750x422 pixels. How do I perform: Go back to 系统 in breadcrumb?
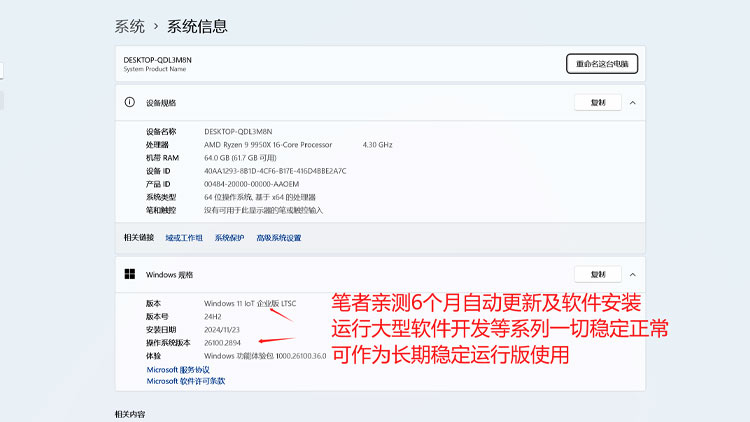point(130,26)
